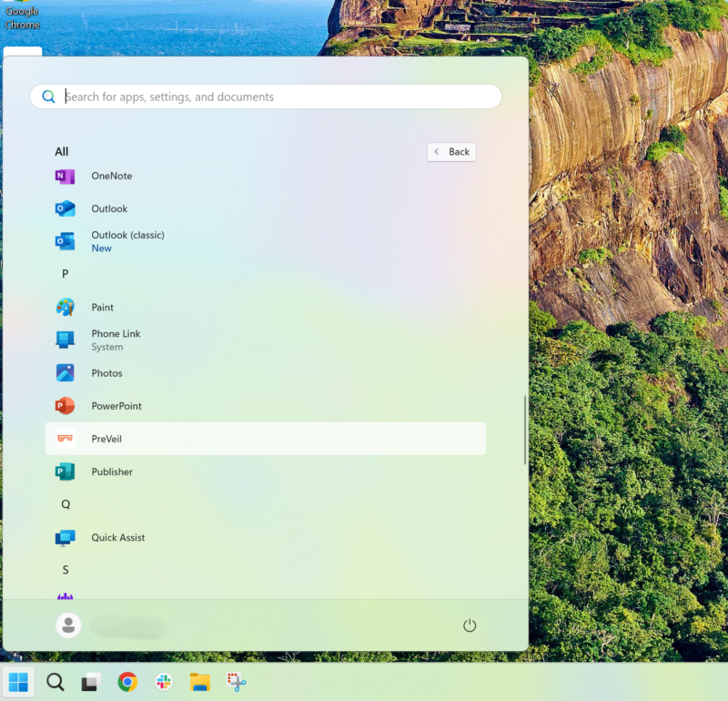
Task: Open File Explorer from the taskbar
Action: tap(200, 681)
